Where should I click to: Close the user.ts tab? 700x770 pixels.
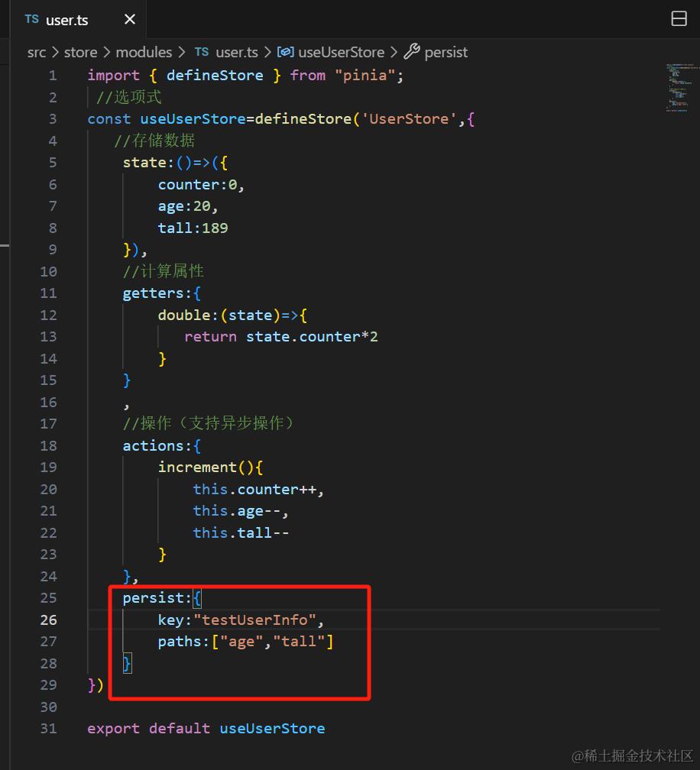coord(130,20)
